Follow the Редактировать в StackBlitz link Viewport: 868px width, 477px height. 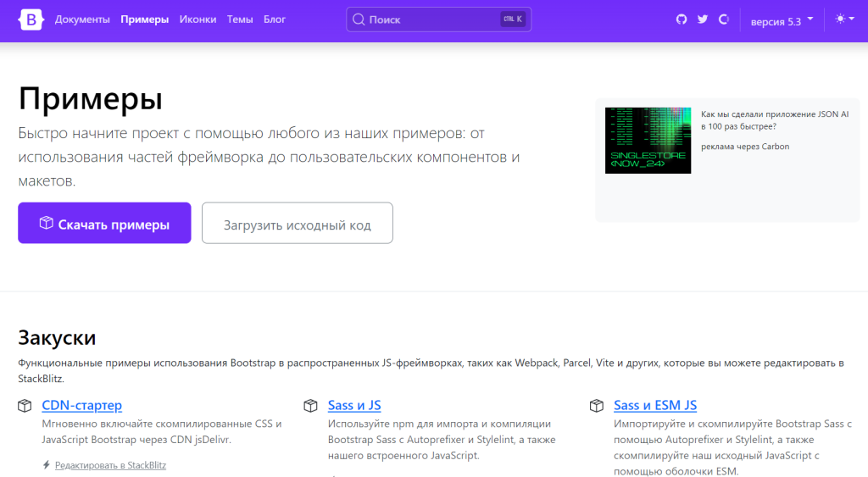(x=110, y=465)
